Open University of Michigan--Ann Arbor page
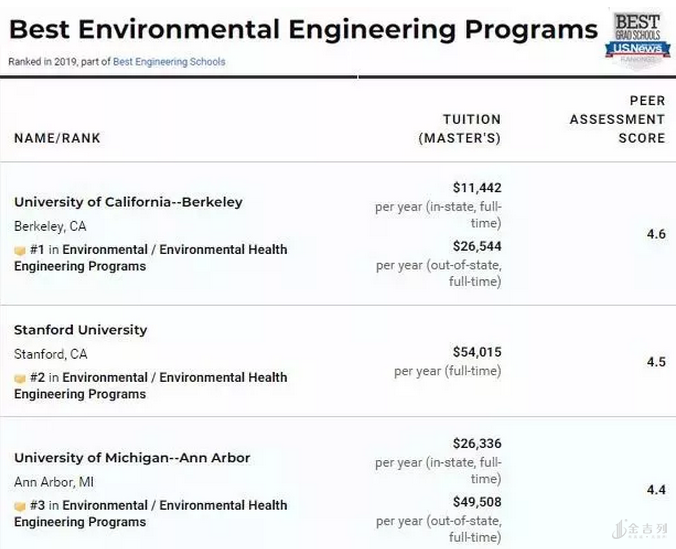 pyautogui.click(x=132, y=458)
